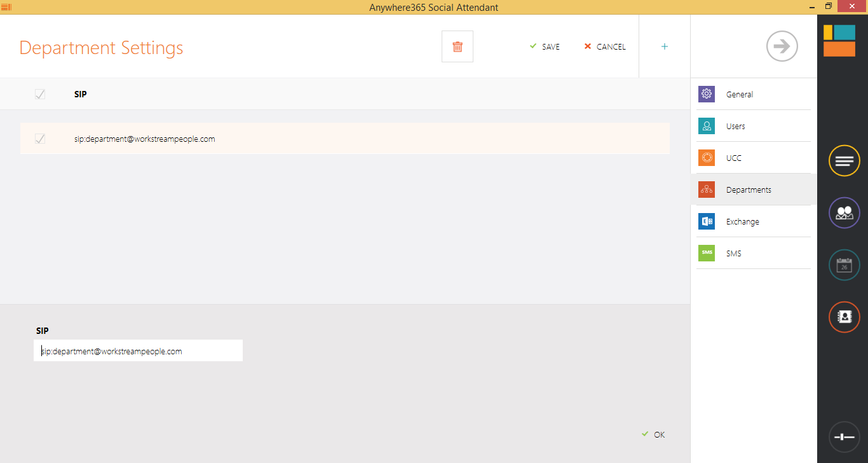Toggle the SIP header select-all checkbox
868x463 pixels.
tap(40, 94)
